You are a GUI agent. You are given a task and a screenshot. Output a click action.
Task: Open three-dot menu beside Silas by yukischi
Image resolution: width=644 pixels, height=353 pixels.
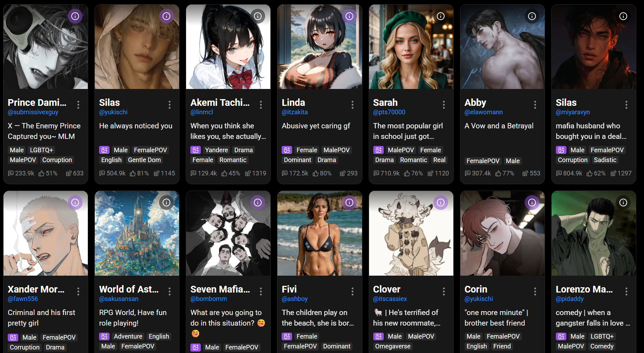tap(170, 104)
